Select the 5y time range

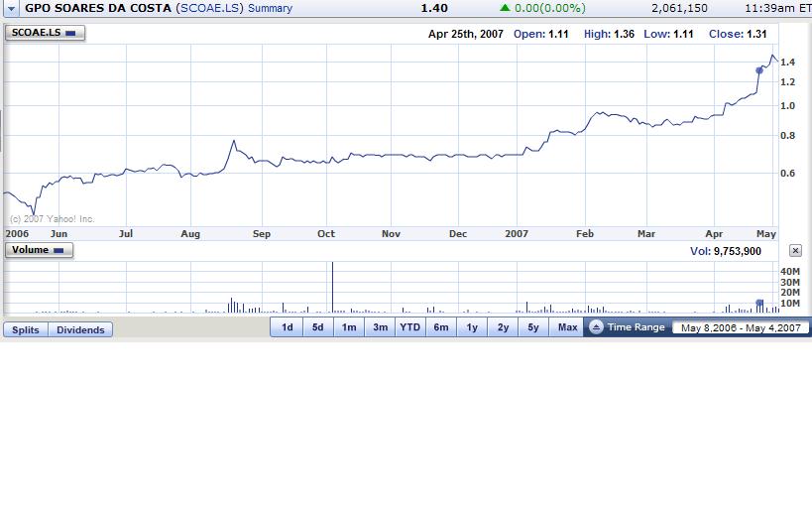click(x=533, y=327)
